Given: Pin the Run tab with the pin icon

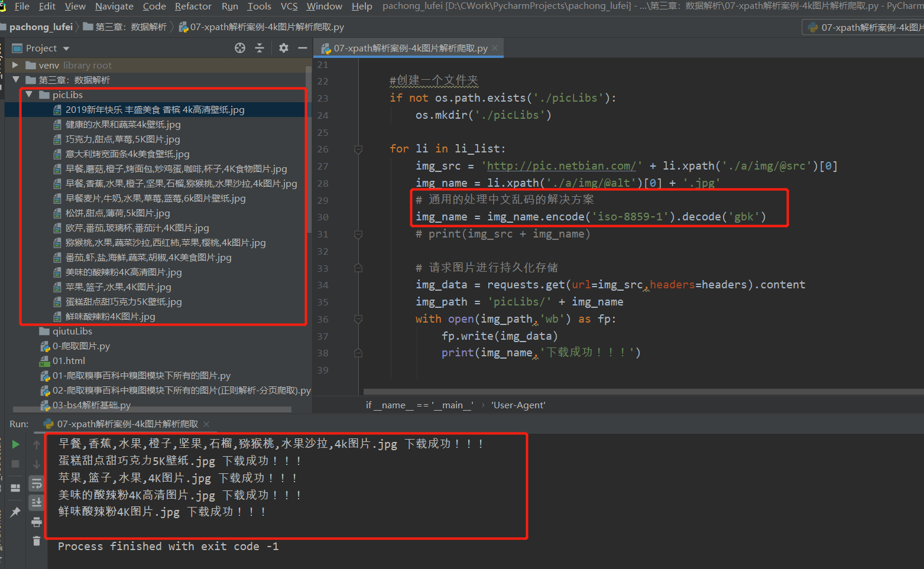Looking at the screenshot, I should pyautogui.click(x=16, y=512).
